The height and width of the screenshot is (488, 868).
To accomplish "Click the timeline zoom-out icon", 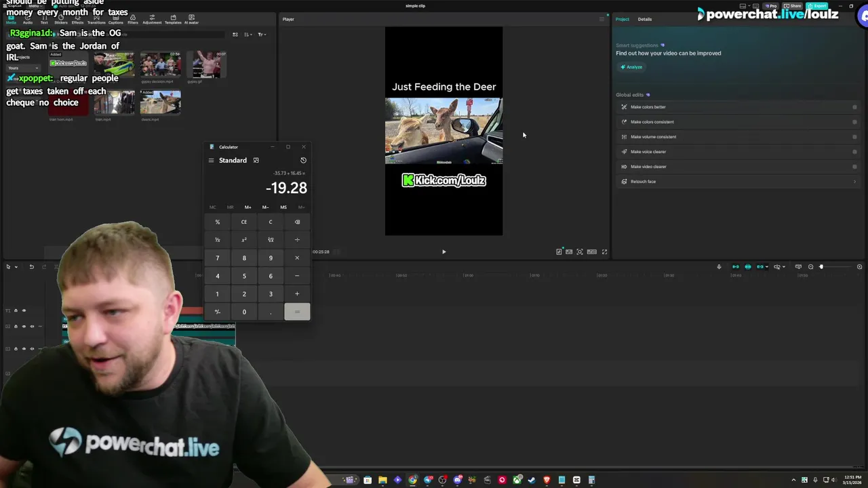I will [x=810, y=267].
